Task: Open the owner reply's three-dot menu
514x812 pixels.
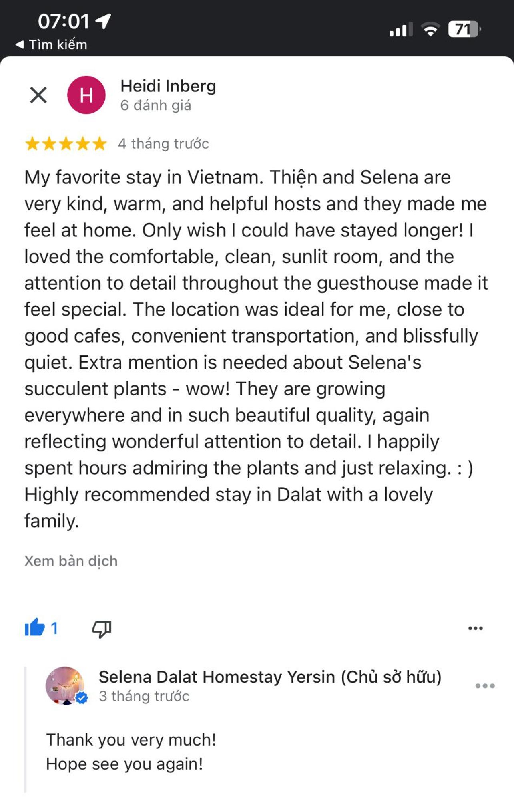Action: 485,686
